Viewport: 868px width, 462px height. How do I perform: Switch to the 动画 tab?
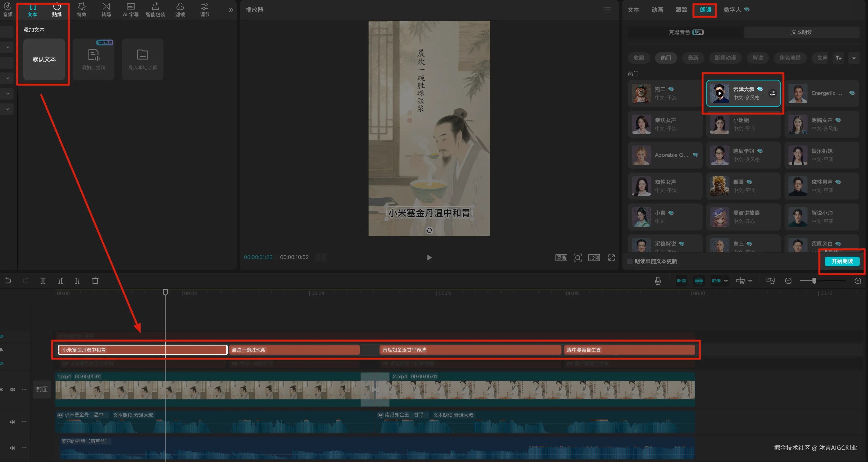[x=657, y=10]
